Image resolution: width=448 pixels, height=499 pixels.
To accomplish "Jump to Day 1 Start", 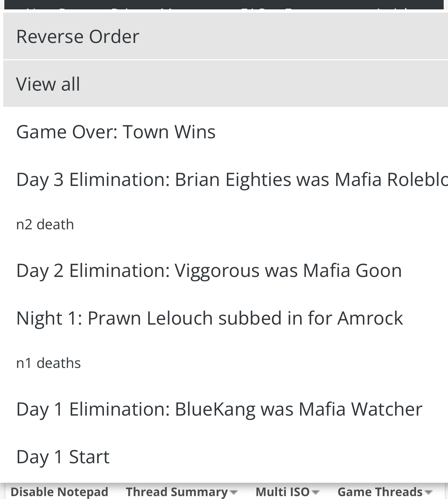I will click(225, 456).
